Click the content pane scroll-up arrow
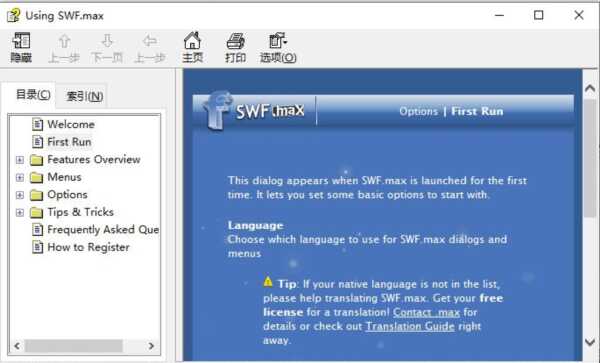 click(x=590, y=89)
